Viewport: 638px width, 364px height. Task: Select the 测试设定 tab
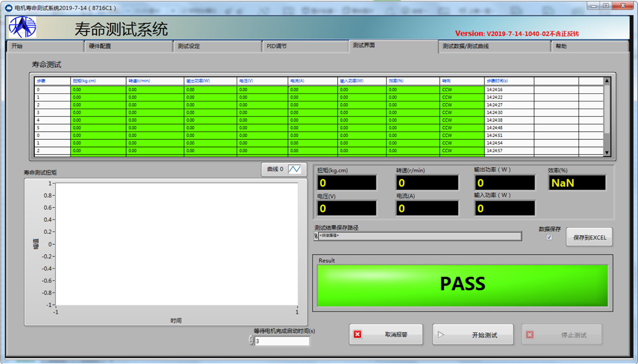[217, 46]
